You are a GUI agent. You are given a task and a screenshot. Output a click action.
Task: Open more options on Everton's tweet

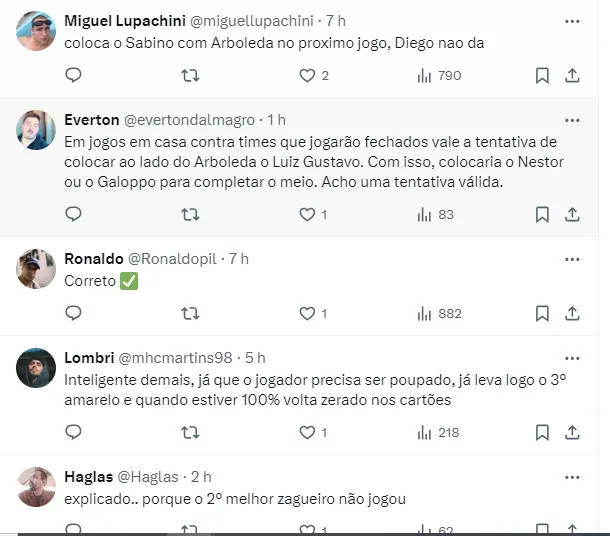coord(572,120)
